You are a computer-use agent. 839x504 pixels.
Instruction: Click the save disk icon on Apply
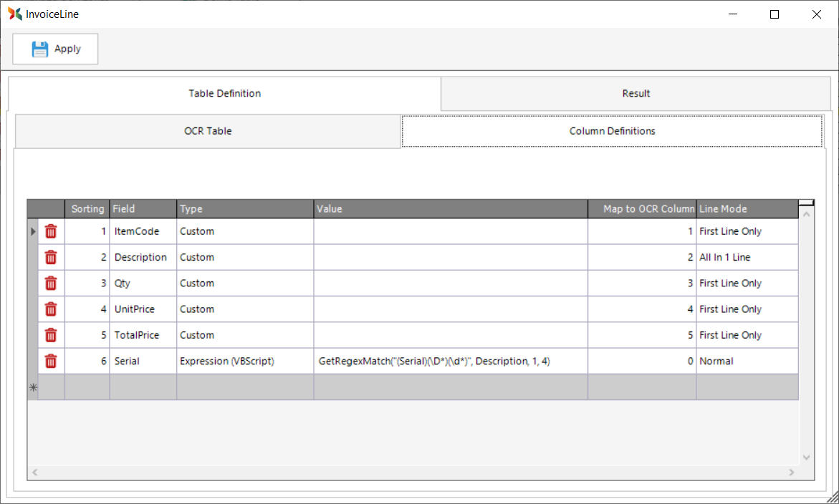point(40,49)
